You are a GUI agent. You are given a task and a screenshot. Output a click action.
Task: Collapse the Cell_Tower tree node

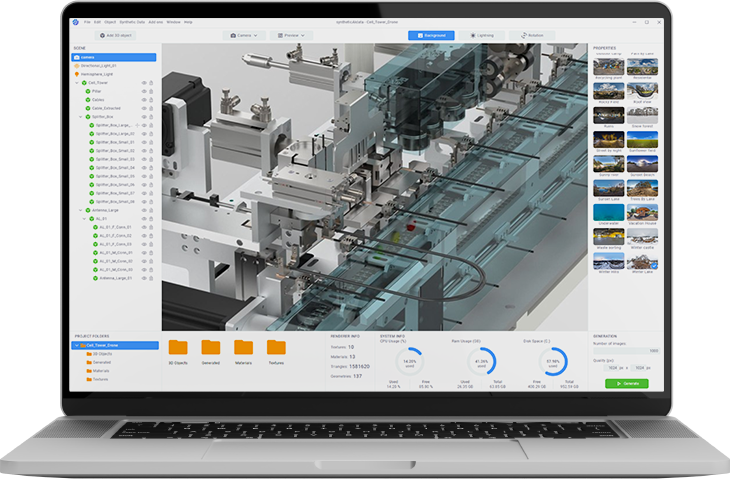(x=79, y=83)
